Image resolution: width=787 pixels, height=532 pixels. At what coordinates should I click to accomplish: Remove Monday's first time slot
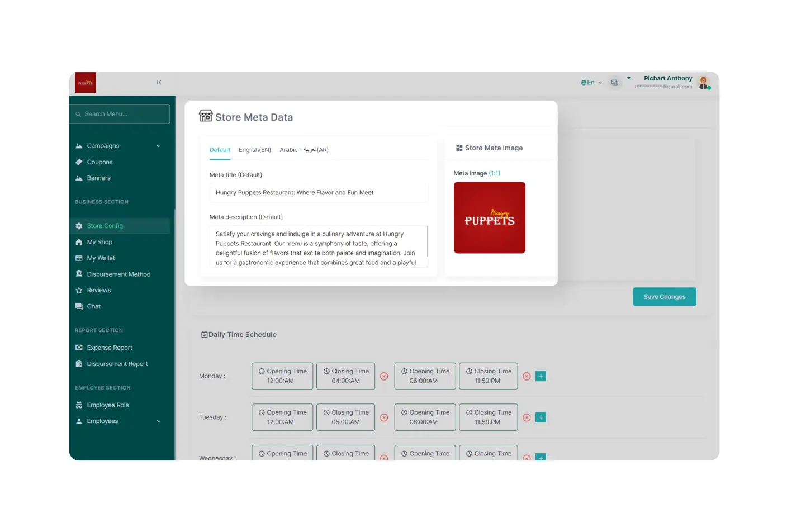[x=384, y=377]
